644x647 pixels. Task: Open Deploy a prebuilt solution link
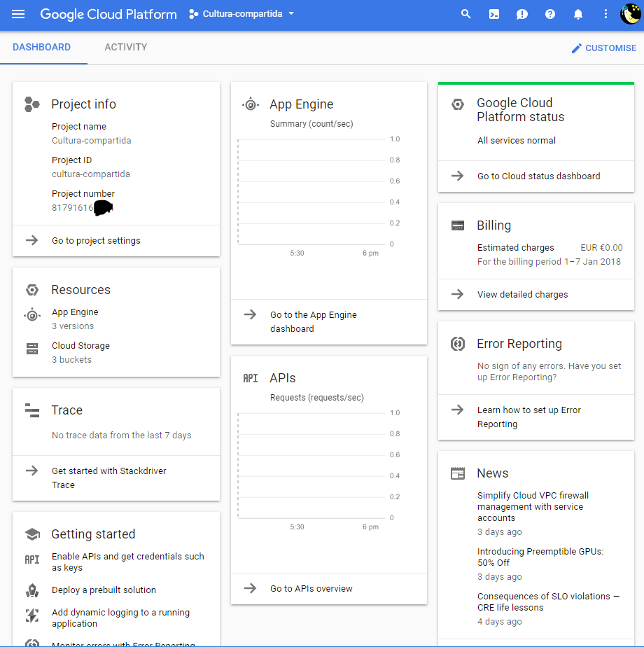click(x=104, y=590)
